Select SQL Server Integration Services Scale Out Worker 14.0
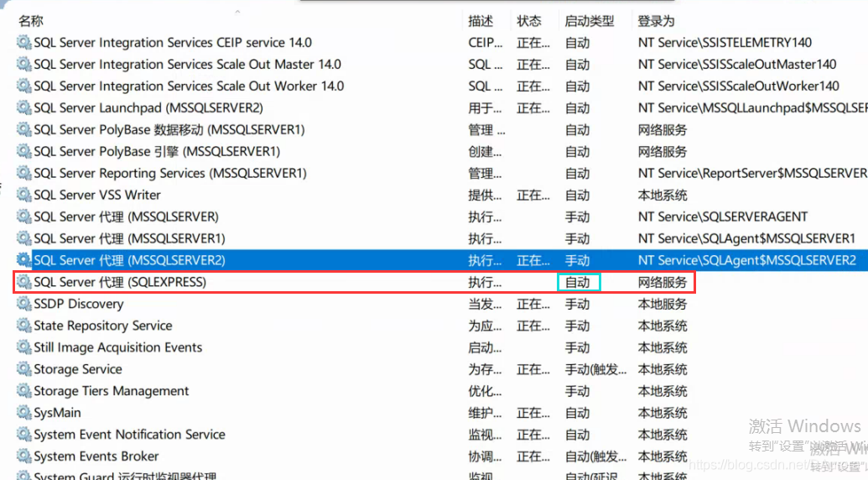The width and height of the screenshot is (868, 480). tap(189, 86)
